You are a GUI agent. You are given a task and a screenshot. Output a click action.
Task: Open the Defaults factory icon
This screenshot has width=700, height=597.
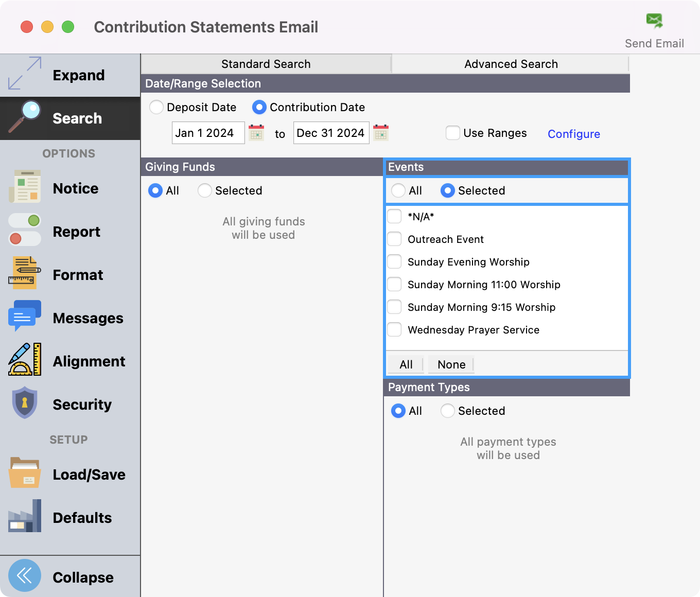(x=25, y=517)
